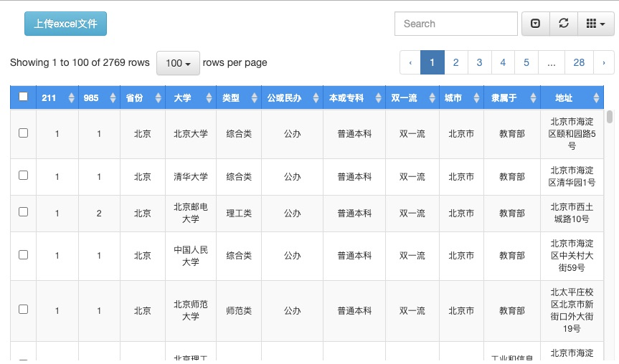Click 'Showing 1 to 100 of 2769 rows' text
This screenshot has width=619, height=364.
tap(80, 62)
